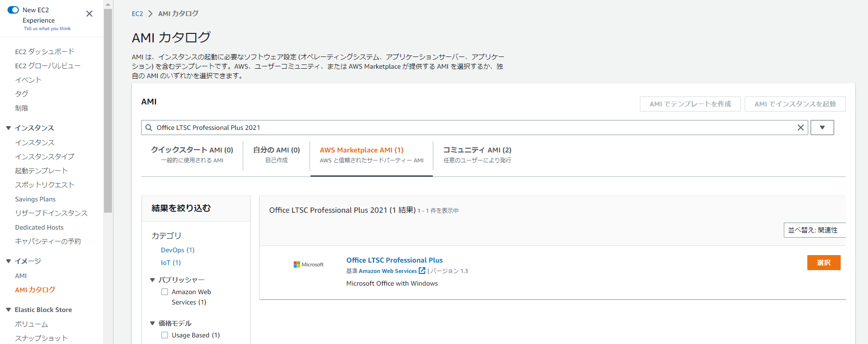Close the New EC2 Experience banner
Screen dimensions: 868x344
tap(89, 14)
